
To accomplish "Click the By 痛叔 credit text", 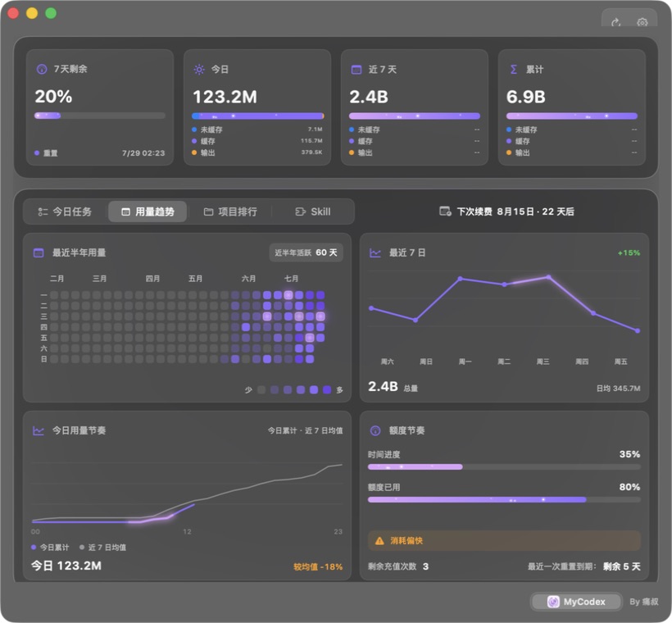I will 643,602.
